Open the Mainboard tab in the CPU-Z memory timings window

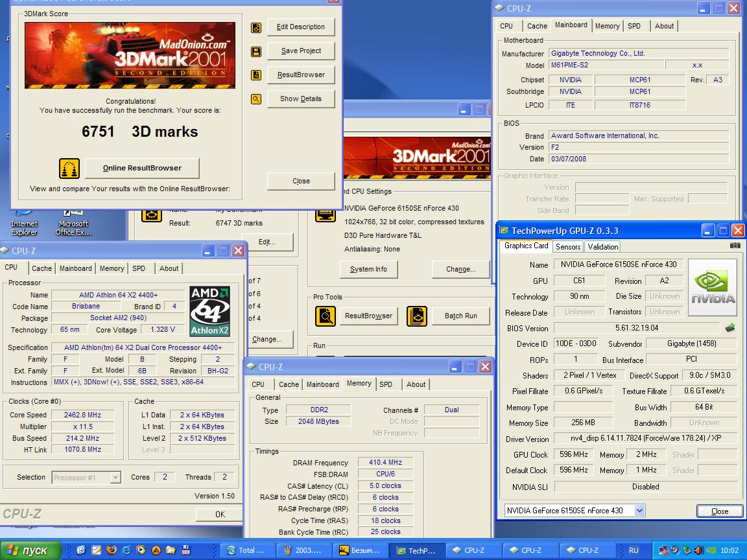click(322, 384)
